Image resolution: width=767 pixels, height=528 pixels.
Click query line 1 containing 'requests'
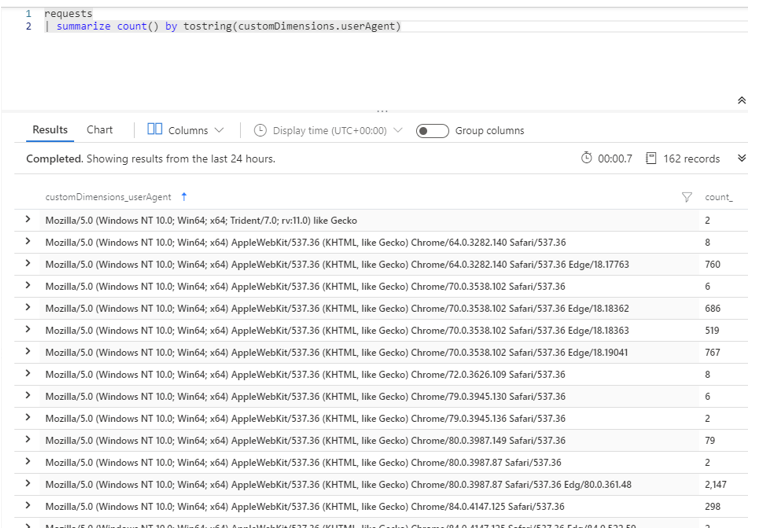(x=68, y=14)
